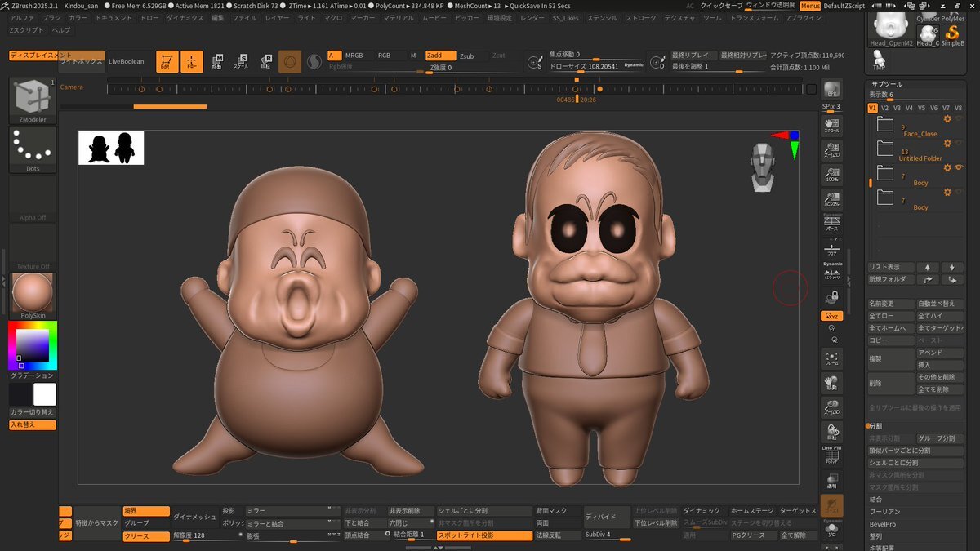The image size is (980, 551).
Task: Toggle LiveBoolean mode
Action: click(126, 61)
